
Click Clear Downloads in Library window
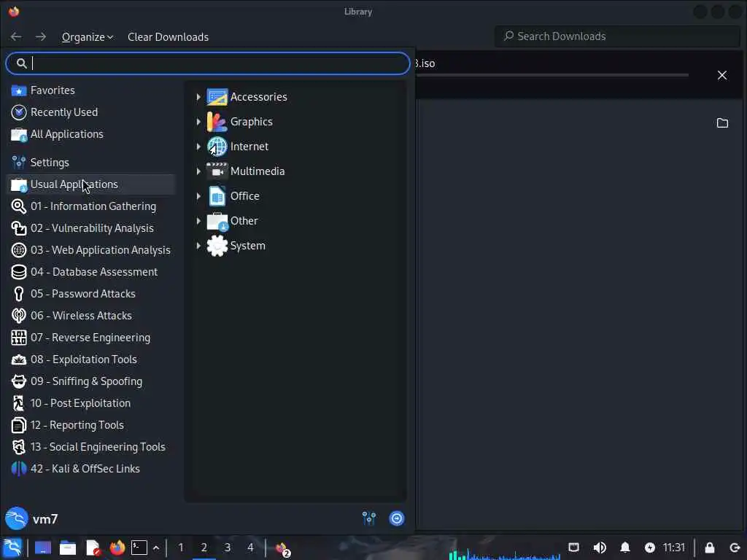168,36
